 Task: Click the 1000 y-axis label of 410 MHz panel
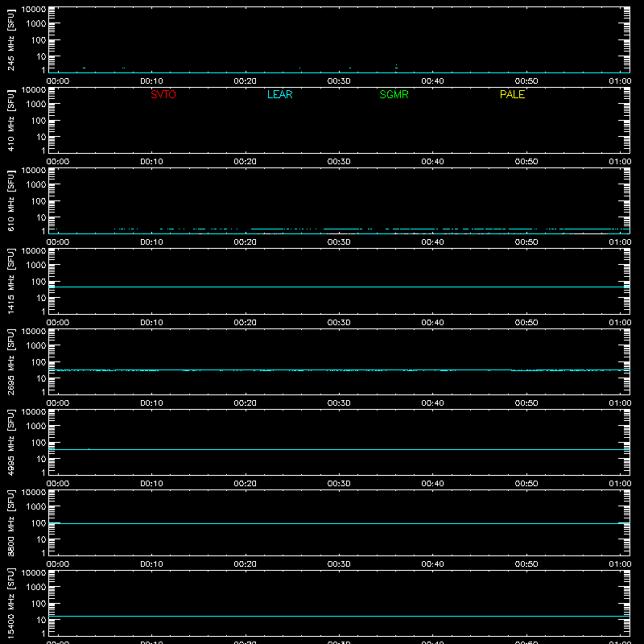click(x=36, y=105)
